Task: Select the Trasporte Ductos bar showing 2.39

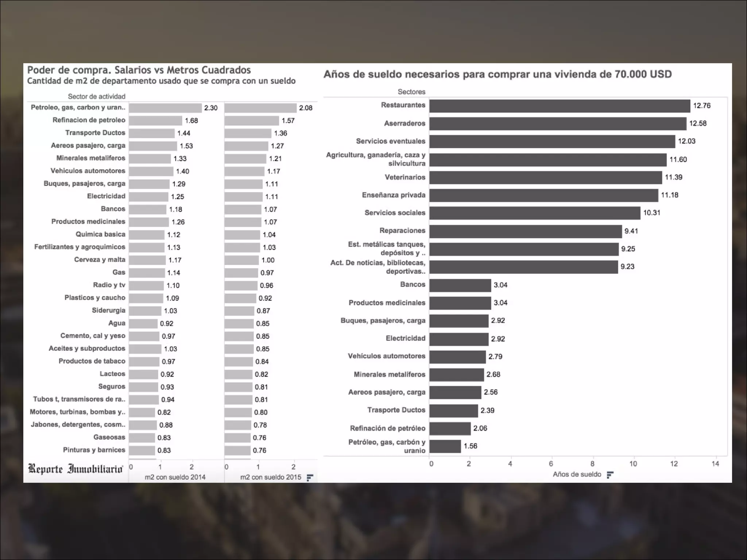Action: click(x=453, y=411)
